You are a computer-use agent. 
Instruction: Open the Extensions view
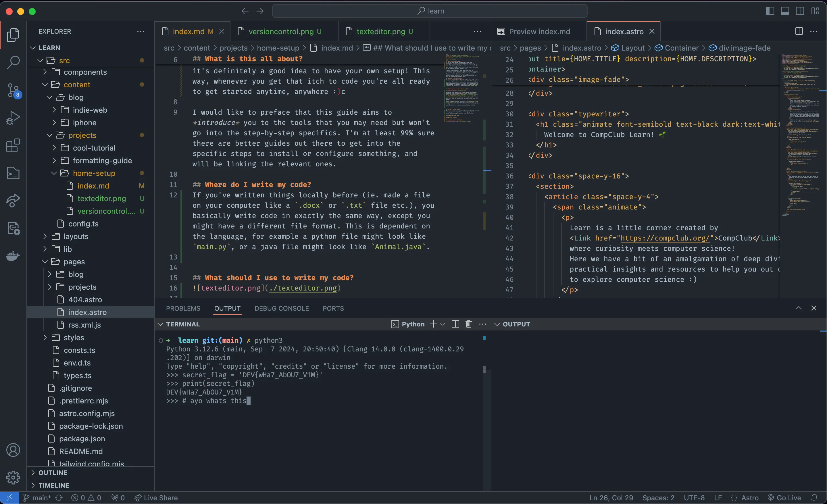[x=14, y=146]
